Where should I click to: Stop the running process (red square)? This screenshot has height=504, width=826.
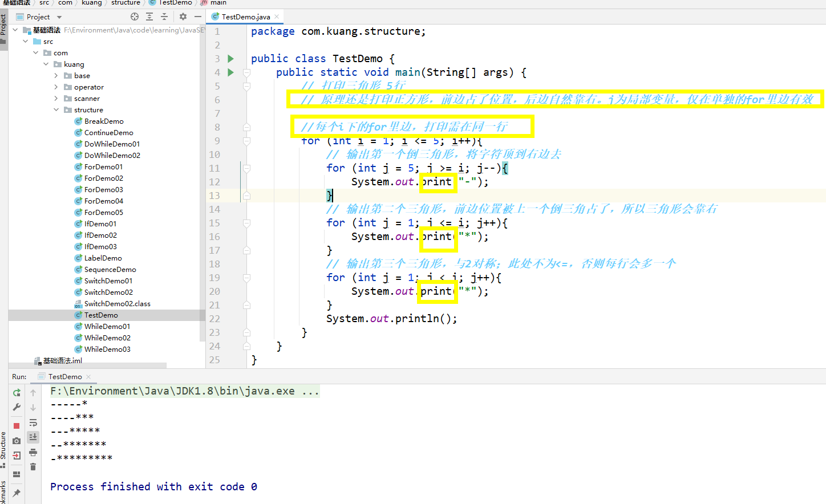click(x=17, y=425)
